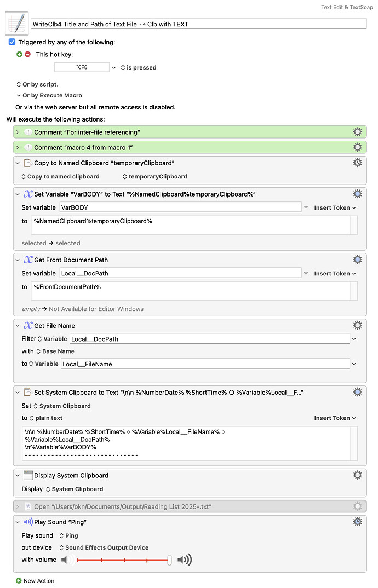Click the gear icon on Set Variable VarBODY
This screenshot has width=378, height=588.
[x=357, y=193]
